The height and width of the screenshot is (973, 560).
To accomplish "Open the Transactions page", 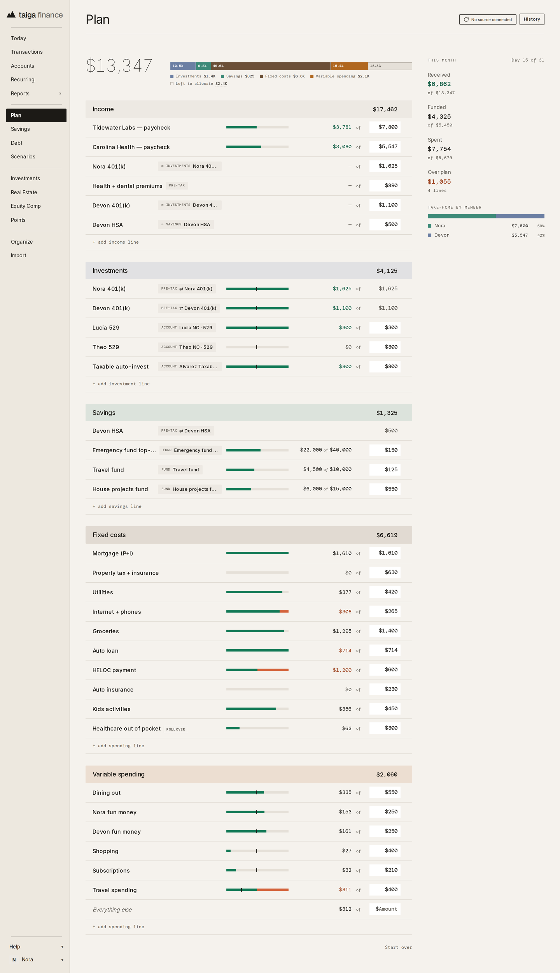I will click(x=27, y=52).
